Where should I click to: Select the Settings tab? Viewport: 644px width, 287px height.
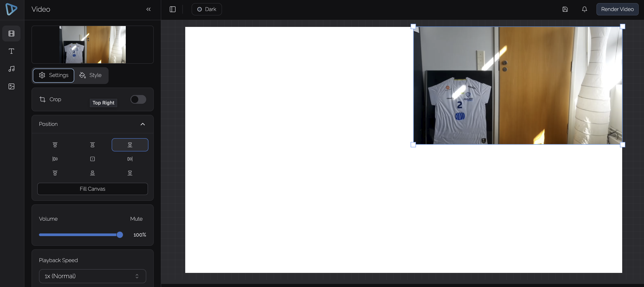pos(54,75)
